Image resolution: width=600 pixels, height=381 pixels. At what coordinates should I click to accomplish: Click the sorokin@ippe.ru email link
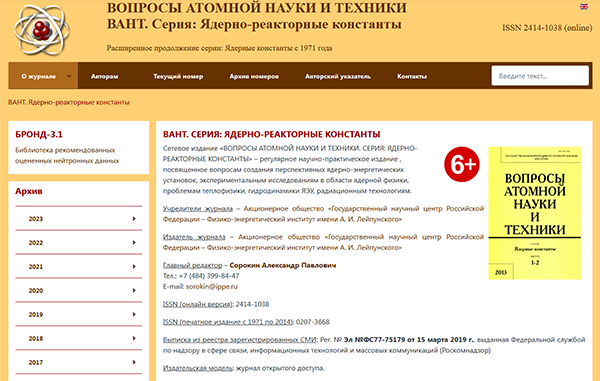[x=212, y=286]
